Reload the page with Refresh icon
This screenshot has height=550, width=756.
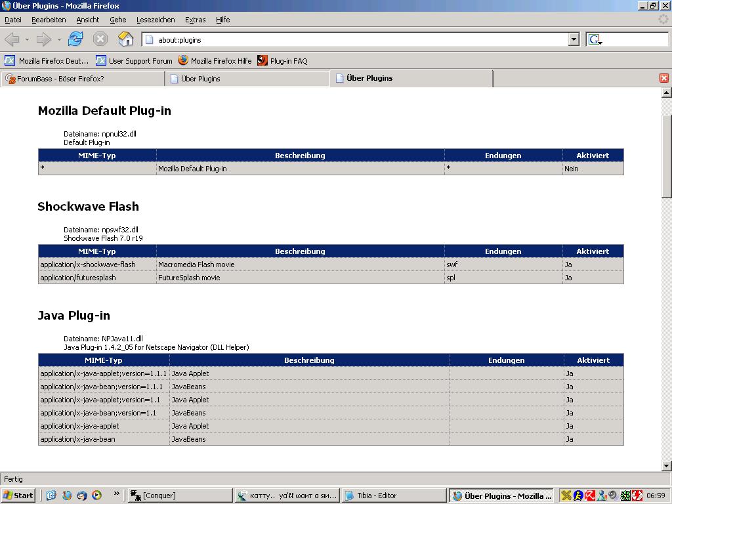(x=75, y=39)
